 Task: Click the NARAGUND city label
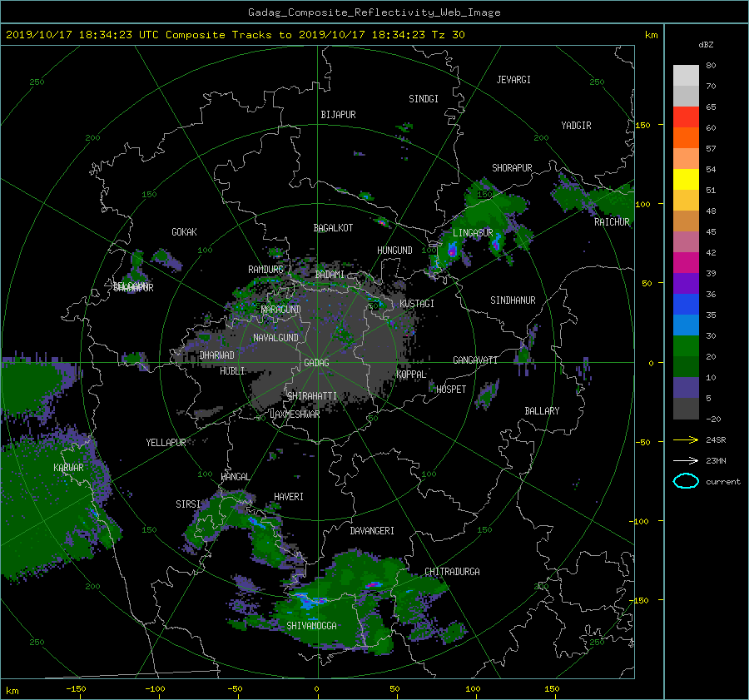[x=281, y=310]
